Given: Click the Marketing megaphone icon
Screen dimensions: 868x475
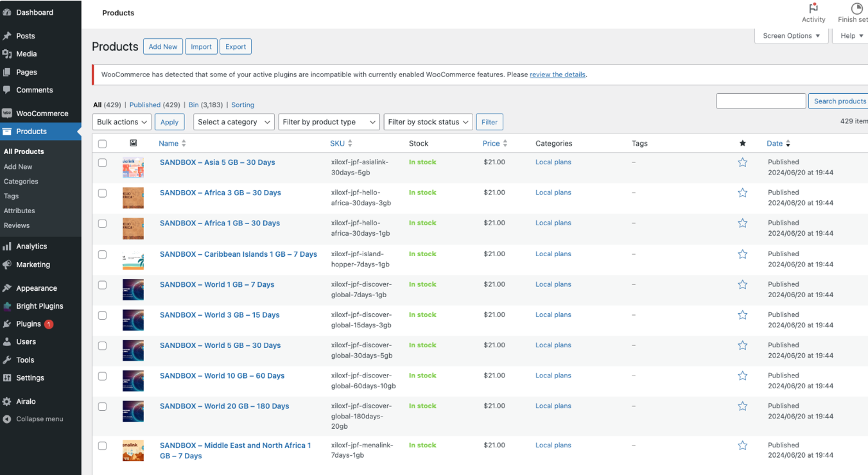Looking at the screenshot, I should click(x=7, y=264).
